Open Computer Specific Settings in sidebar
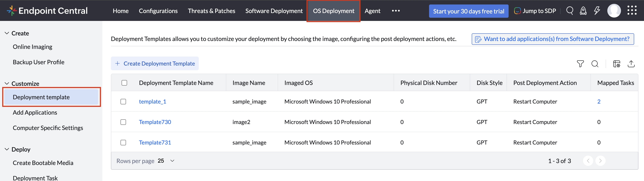The image size is (644, 181). click(48, 128)
